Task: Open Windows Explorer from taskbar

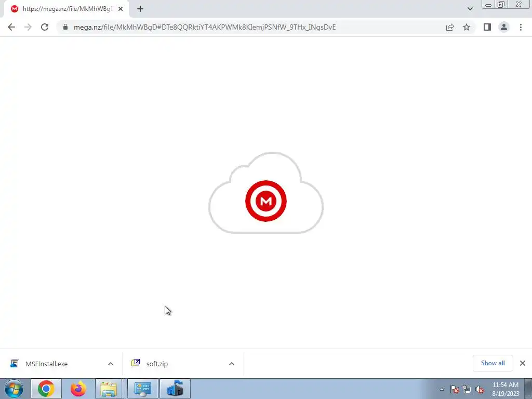Action: pyautogui.click(x=109, y=389)
